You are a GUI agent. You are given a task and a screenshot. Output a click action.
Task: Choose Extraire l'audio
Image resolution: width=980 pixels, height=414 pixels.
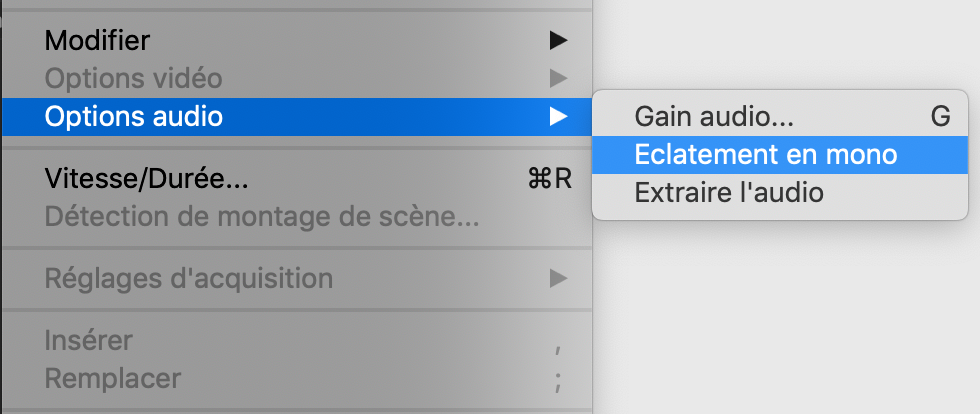click(729, 192)
